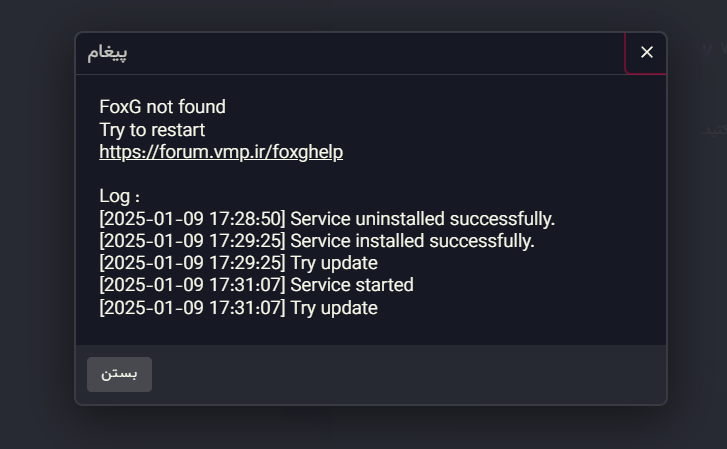Select the first 17:29:25 timestamp in the log
727x449 pixels.
pos(192,241)
